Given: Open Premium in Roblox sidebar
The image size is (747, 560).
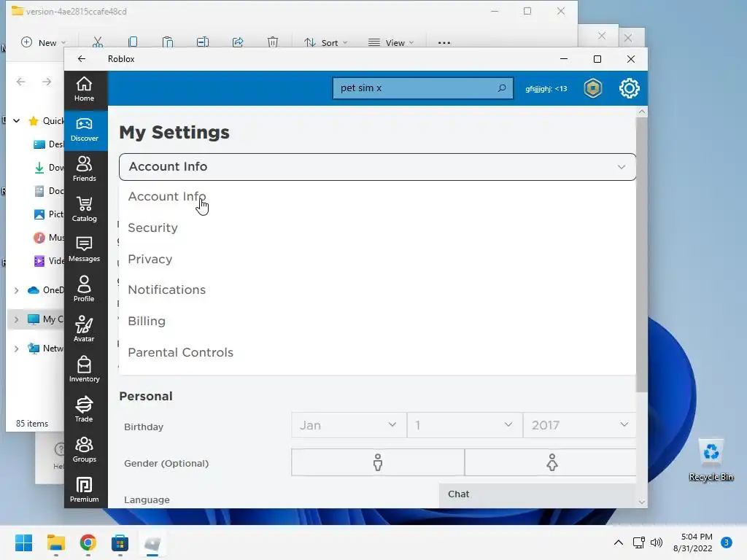Looking at the screenshot, I should coord(85,489).
